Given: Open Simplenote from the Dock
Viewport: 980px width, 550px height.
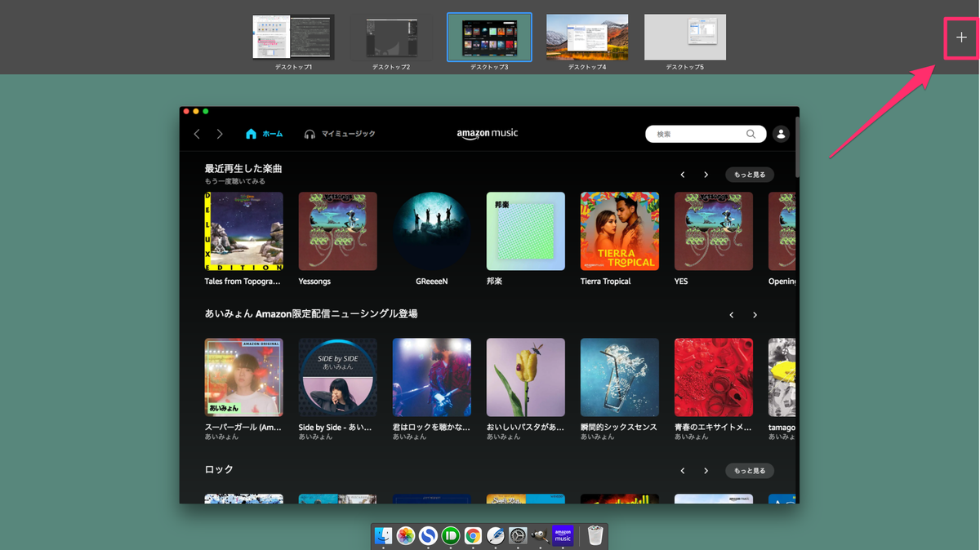Looking at the screenshot, I should tap(428, 536).
